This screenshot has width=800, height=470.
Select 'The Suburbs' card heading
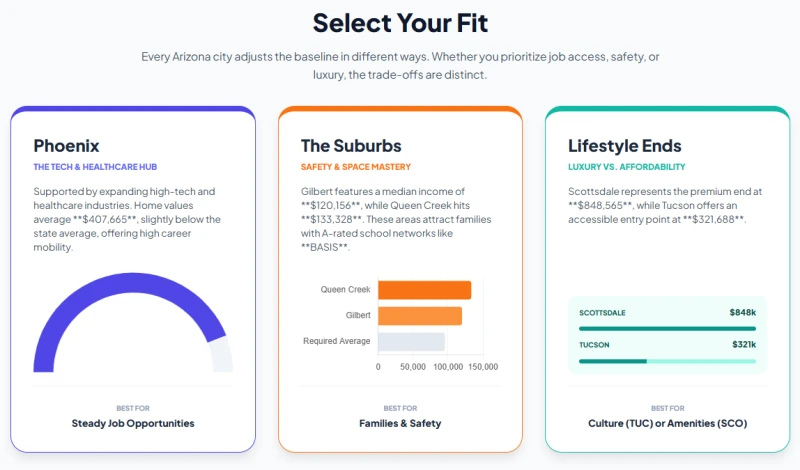(x=351, y=146)
